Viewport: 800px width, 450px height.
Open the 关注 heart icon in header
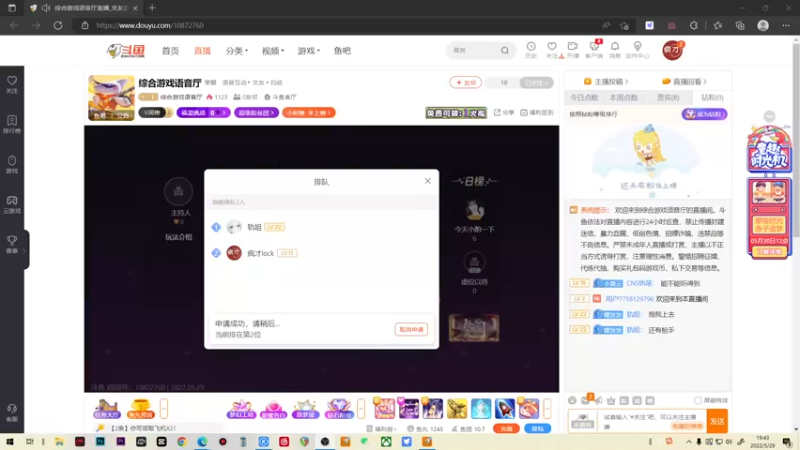[552, 49]
